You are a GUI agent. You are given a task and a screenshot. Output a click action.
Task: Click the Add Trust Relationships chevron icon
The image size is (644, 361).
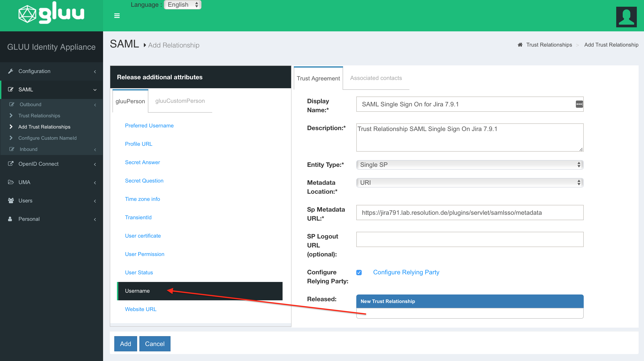[x=11, y=127]
